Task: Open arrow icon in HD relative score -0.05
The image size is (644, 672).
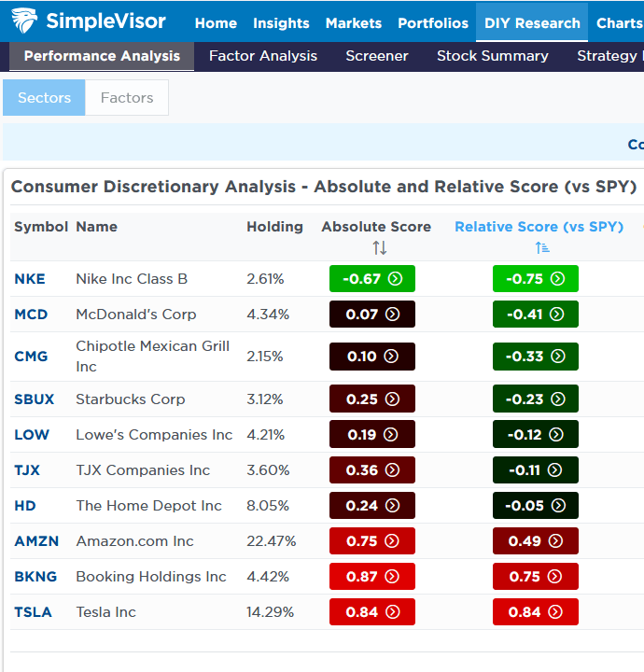Action: 558,506
